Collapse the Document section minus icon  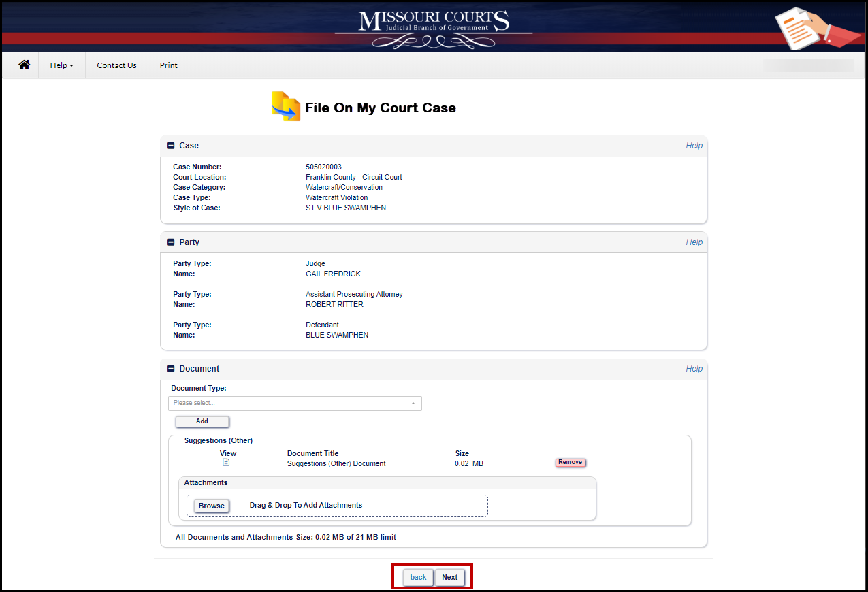point(171,369)
